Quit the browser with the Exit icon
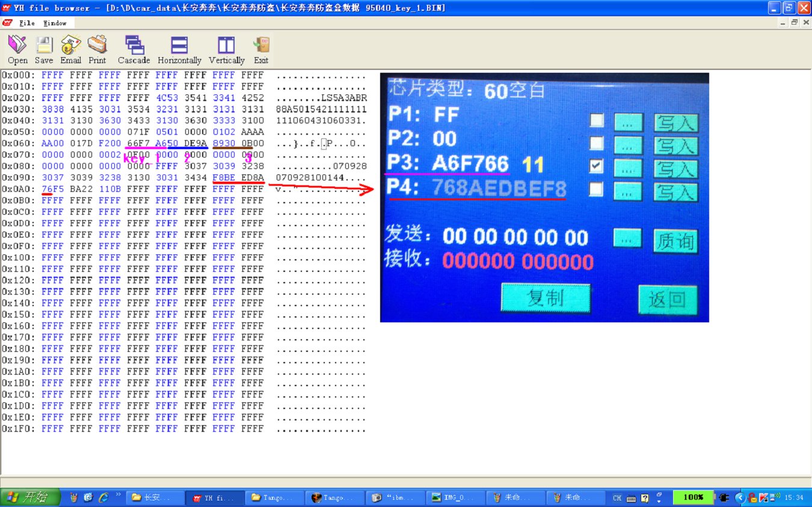812x507 pixels. pos(261,49)
